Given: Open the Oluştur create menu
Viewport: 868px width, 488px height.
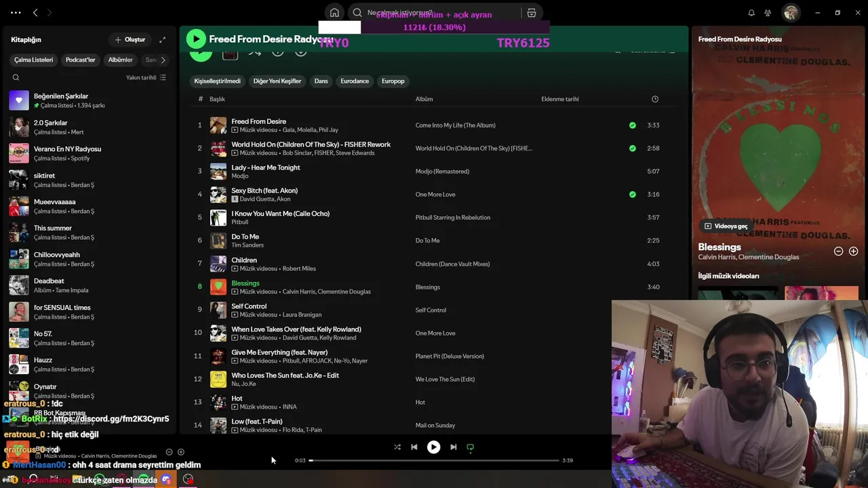Looking at the screenshot, I should point(130,40).
